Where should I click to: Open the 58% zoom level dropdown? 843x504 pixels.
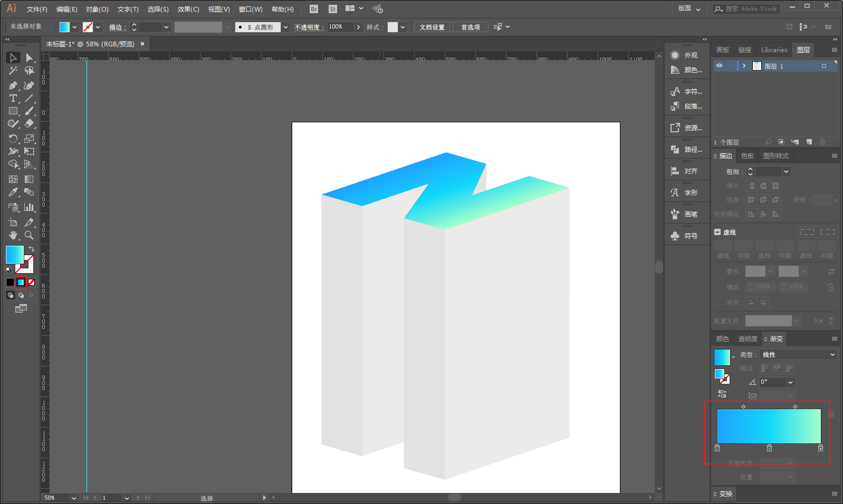[74, 498]
